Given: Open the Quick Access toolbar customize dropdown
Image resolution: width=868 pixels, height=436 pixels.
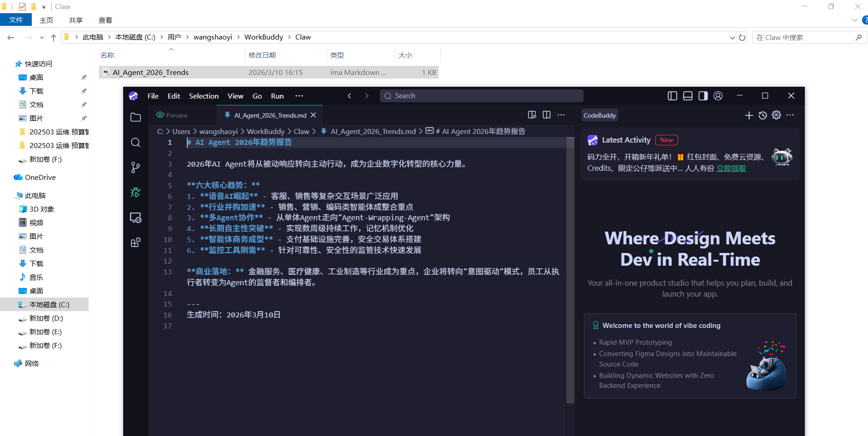Looking at the screenshot, I should 44,7.
